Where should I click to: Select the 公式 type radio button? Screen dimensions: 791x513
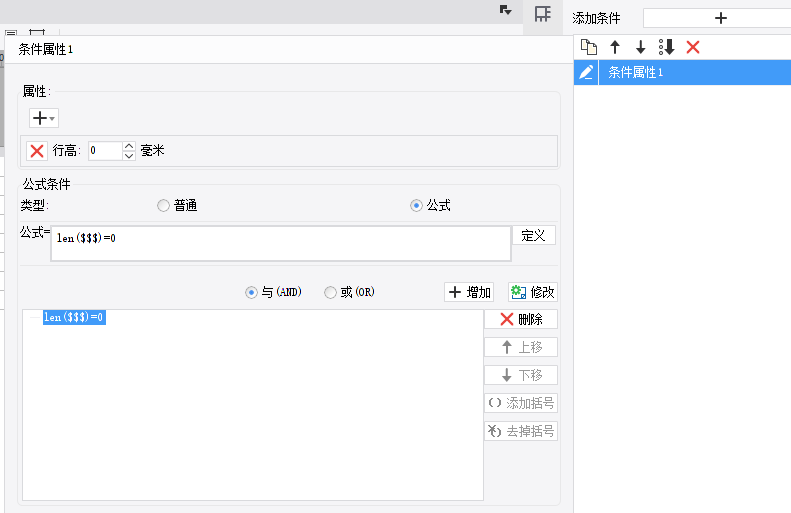tap(416, 206)
